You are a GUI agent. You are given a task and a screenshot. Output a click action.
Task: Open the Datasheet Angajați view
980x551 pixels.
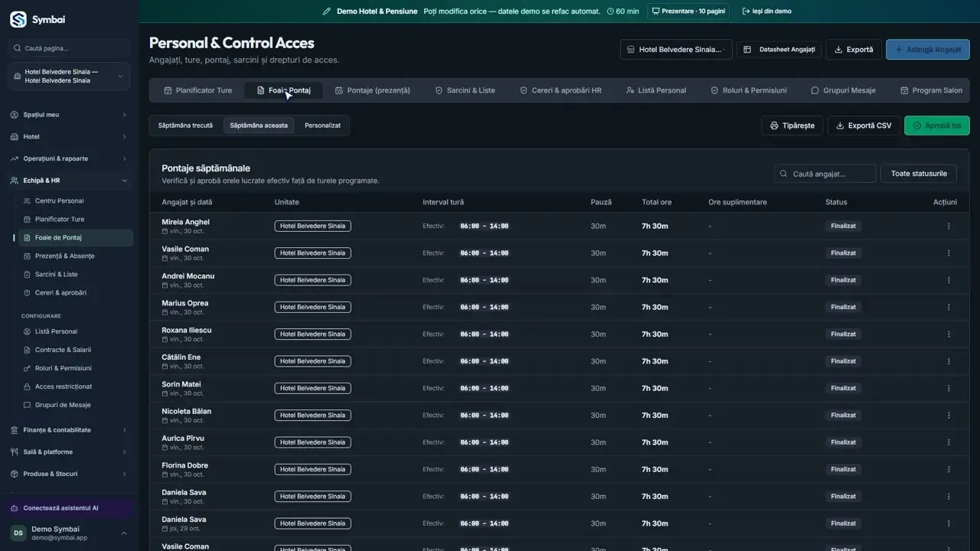[779, 50]
